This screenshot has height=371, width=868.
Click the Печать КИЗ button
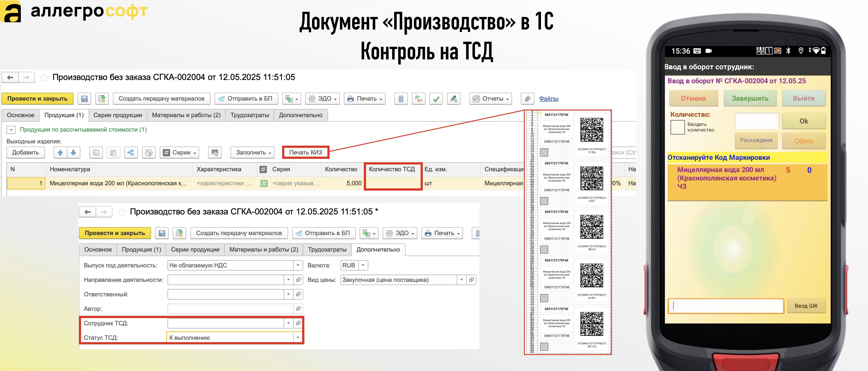pyautogui.click(x=305, y=152)
